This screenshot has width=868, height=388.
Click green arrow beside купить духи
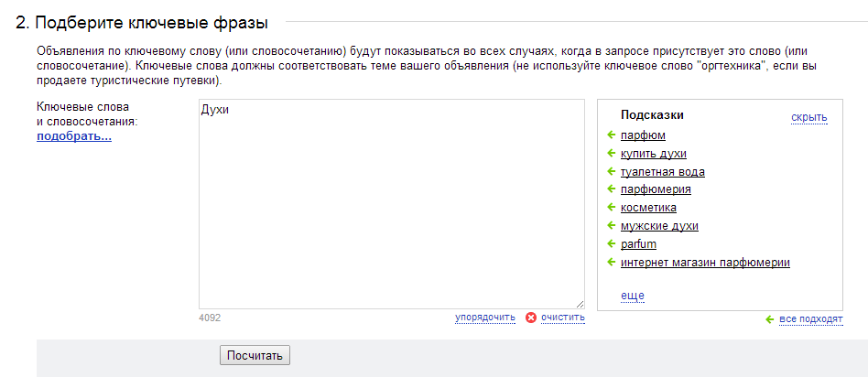[611, 153]
